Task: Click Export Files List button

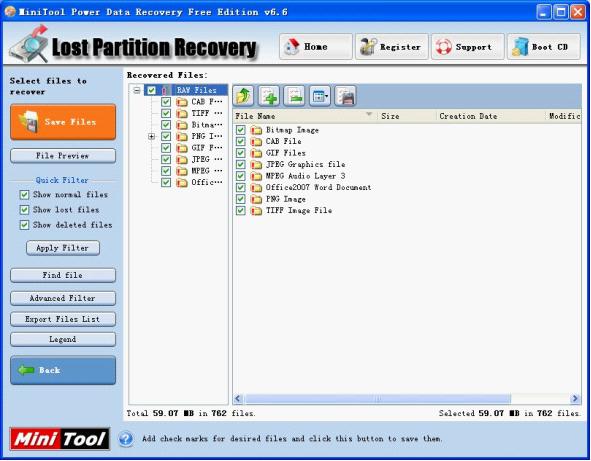Action: click(x=63, y=319)
